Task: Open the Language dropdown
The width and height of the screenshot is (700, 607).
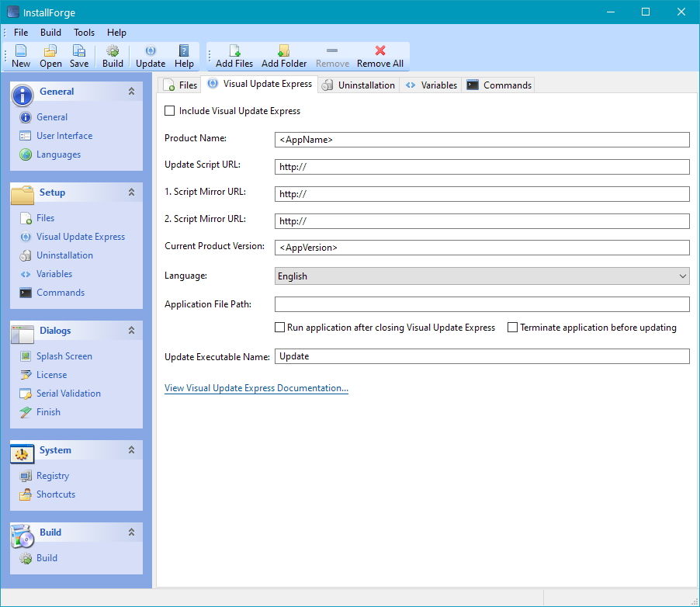Action: point(681,276)
